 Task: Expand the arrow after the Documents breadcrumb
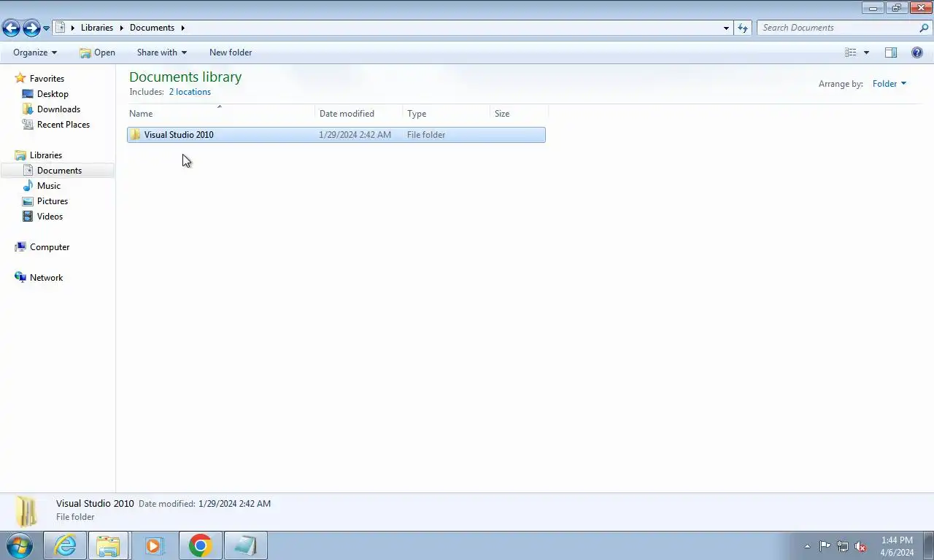click(x=182, y=28)
